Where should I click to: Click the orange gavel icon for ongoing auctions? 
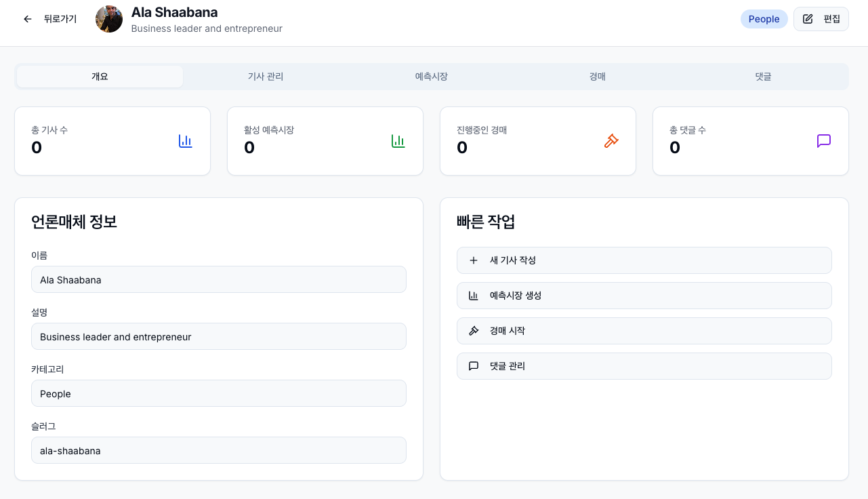pyautogui.click(x=611, y=141)
